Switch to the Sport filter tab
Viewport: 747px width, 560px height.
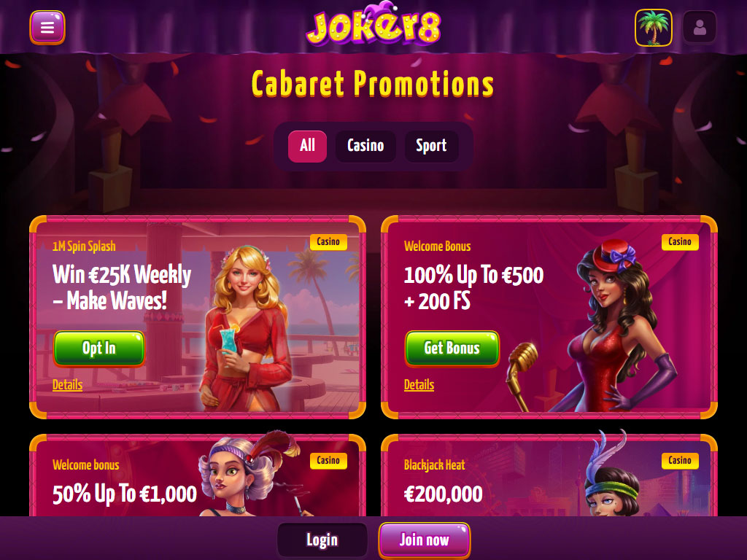(431, 146)
